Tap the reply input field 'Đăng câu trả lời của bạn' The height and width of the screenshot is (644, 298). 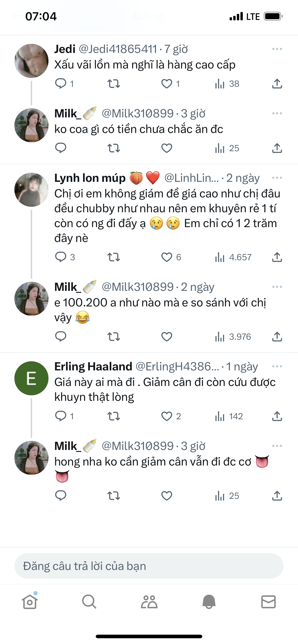pyautogui.click(x=149, y=566)
